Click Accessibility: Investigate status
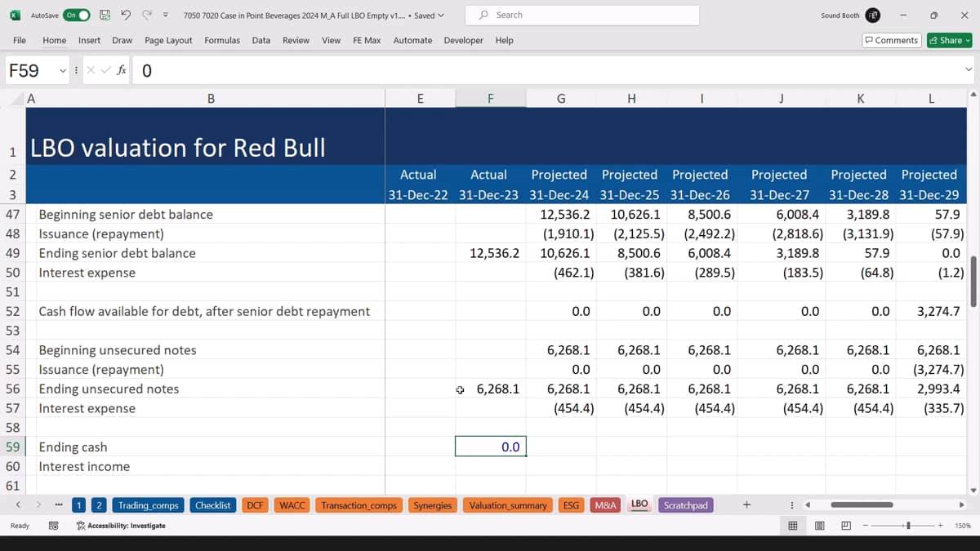Screen dimensions: 980x551 (121, 526)
